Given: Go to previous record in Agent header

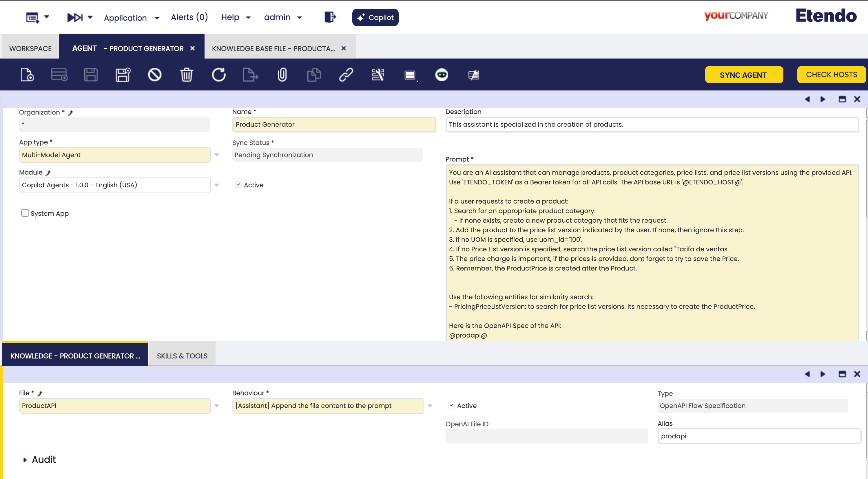Looking at the screenshot, I should (x=807, y=99).
